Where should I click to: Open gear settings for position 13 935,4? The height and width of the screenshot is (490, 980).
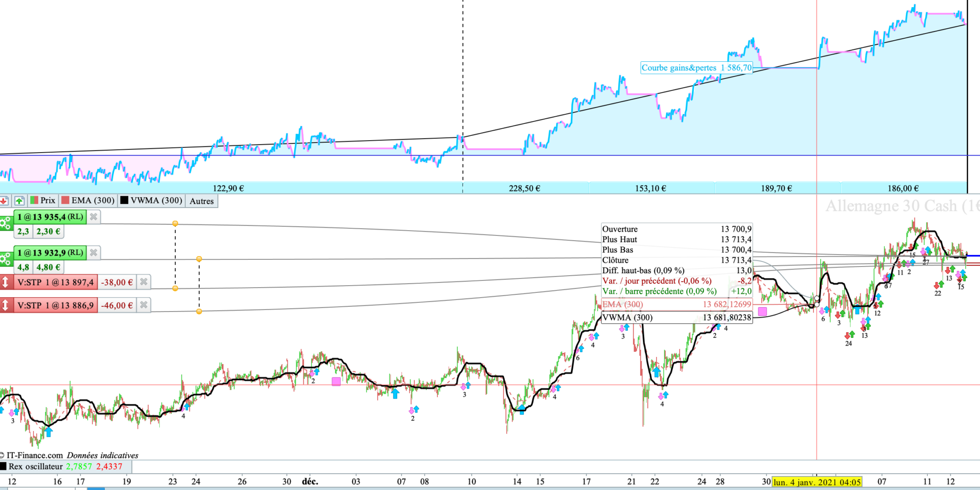[6, 223]
